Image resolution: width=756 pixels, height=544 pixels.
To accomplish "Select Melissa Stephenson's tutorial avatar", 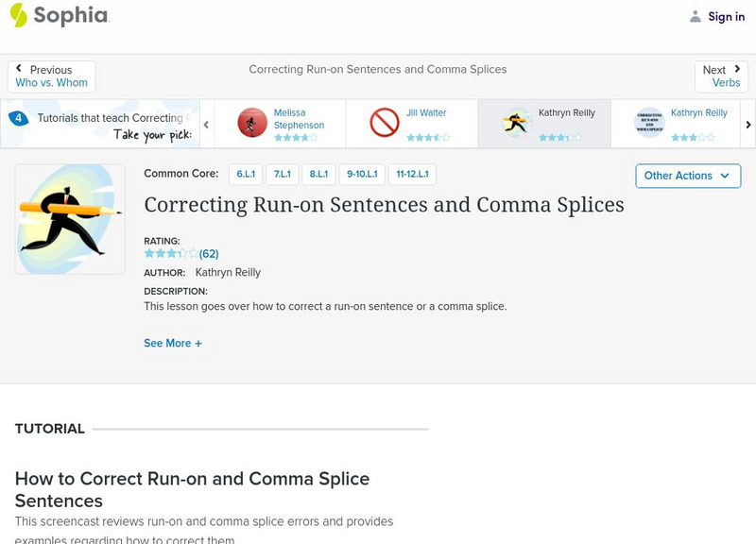I will pyautogui.click(x=252, y=123).
